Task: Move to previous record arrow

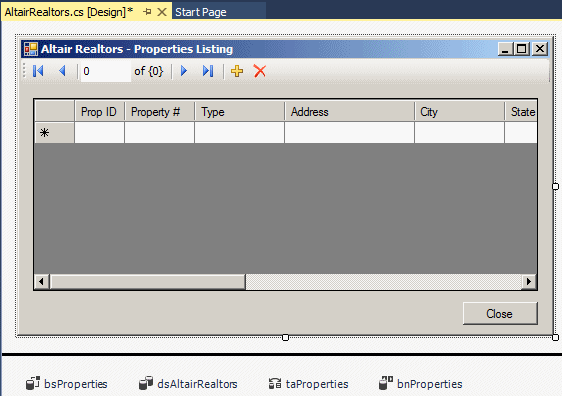Action: [62, 71]
